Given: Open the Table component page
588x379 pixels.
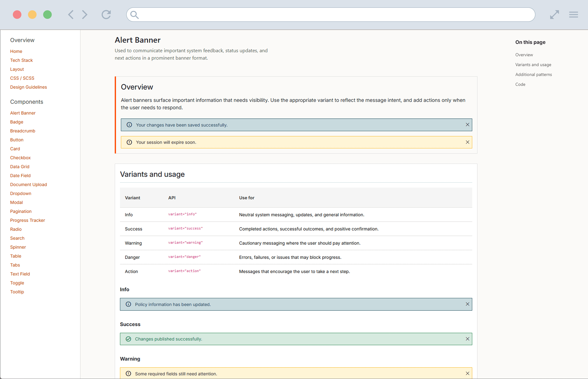Looking at the screenshot, I should coord(16,256).
